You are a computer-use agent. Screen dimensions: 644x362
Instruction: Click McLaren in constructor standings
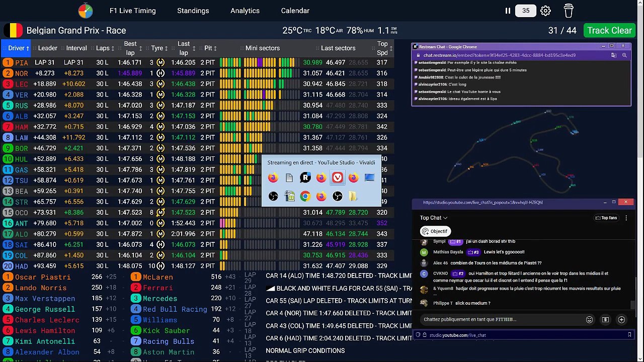point(158,277)
